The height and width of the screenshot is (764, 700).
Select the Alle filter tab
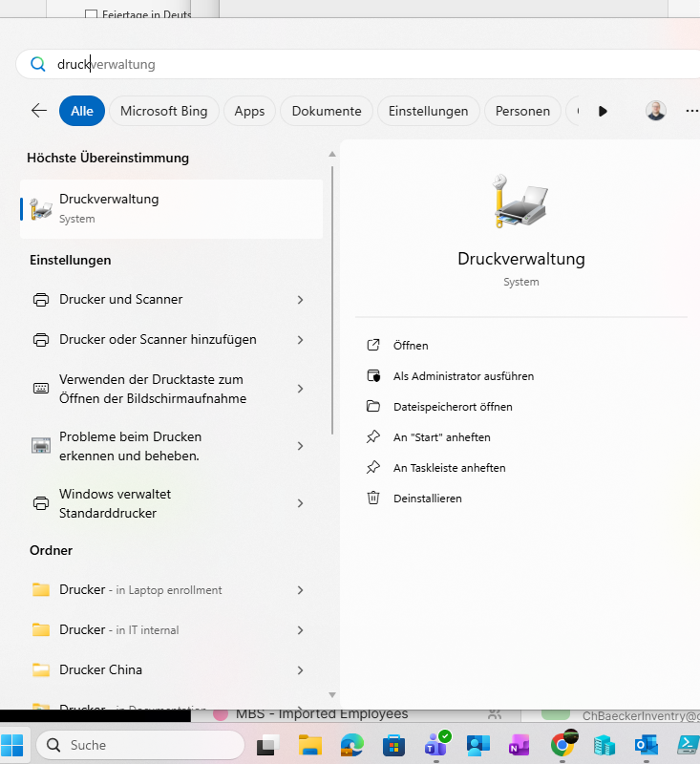(82, 111)
